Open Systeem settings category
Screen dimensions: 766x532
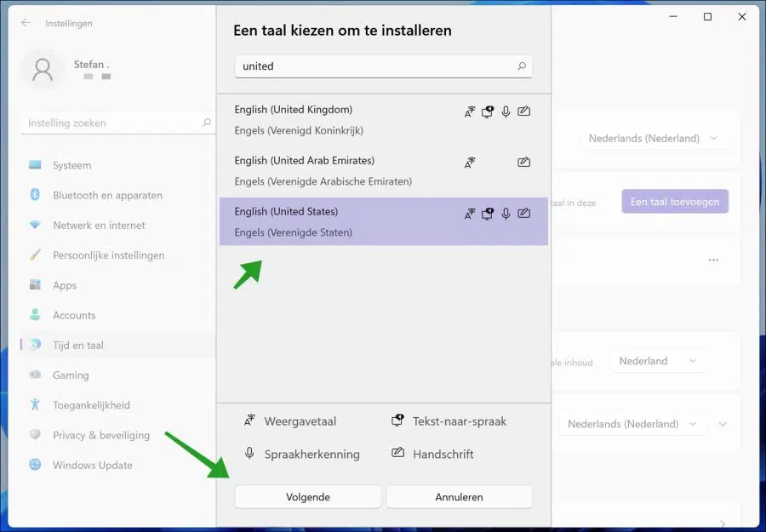point(117,165)
